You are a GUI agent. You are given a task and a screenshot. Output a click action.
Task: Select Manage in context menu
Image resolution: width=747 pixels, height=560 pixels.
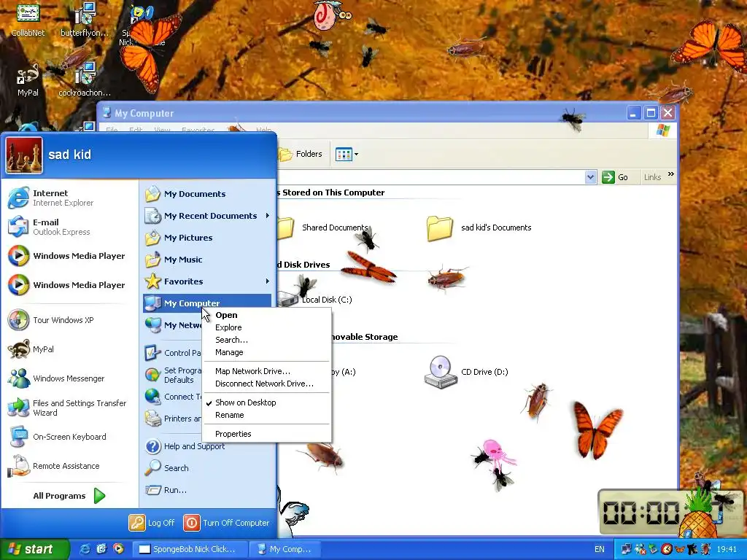click(266, 352)
